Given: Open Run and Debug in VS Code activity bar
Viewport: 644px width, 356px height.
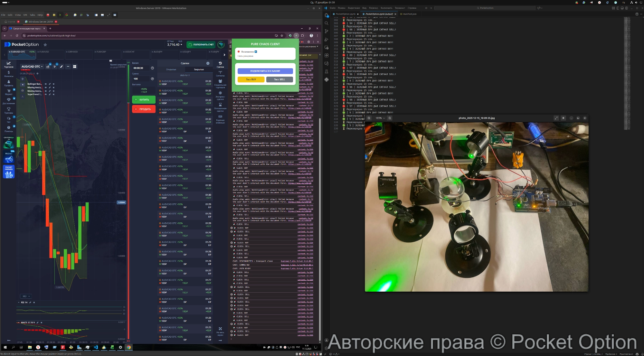Looking at the screenshot, I should pos(327,40).
